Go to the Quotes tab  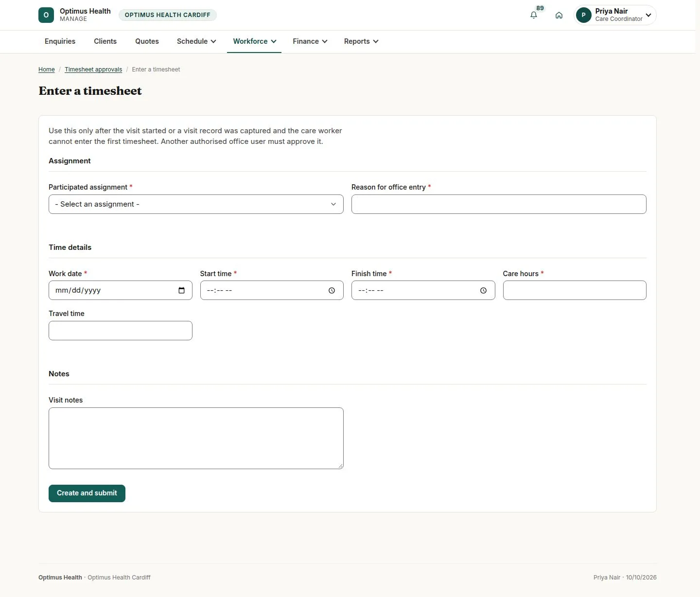pyautogui.click(x=147, y=41)
